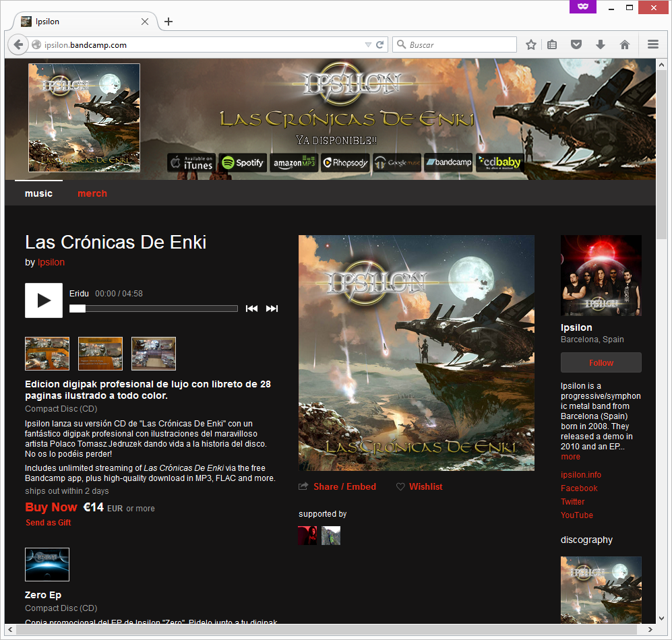672x640 pixels.
Task: Open the downloads arrow icon
Action: click(601, 44)
